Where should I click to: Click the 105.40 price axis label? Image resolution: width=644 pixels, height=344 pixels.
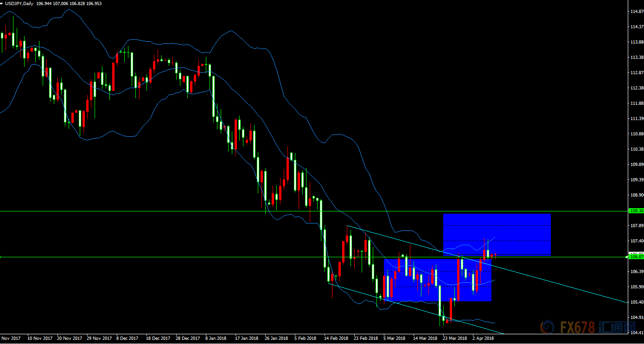point(637,302)
